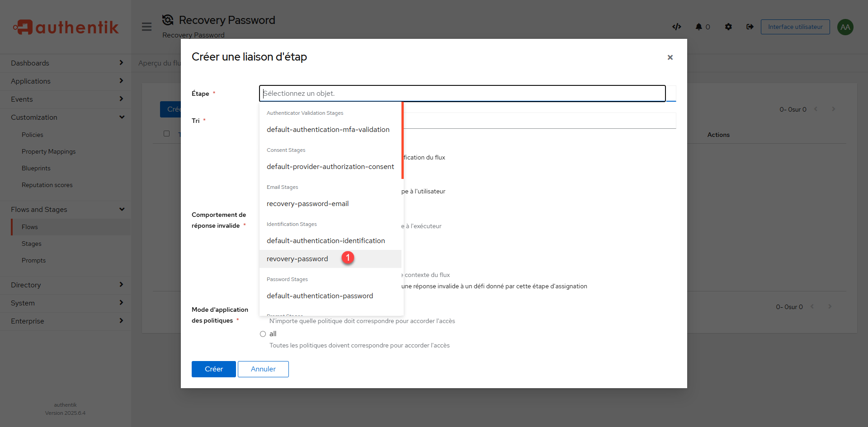This screenshot has width=868, height=427.
Task: Click the AA user avatar
Action: (x=845, y=27)
